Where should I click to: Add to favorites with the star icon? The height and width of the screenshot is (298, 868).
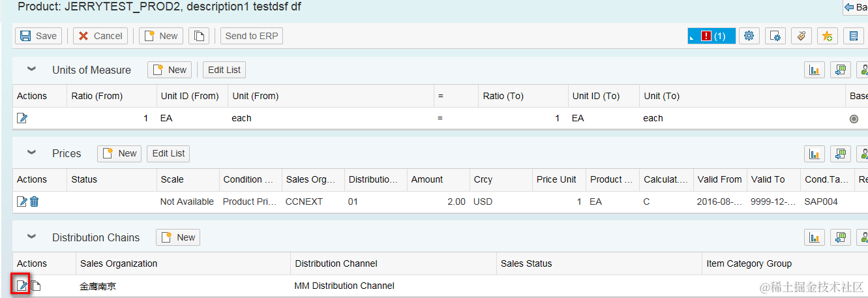click(x=827, y=36)
